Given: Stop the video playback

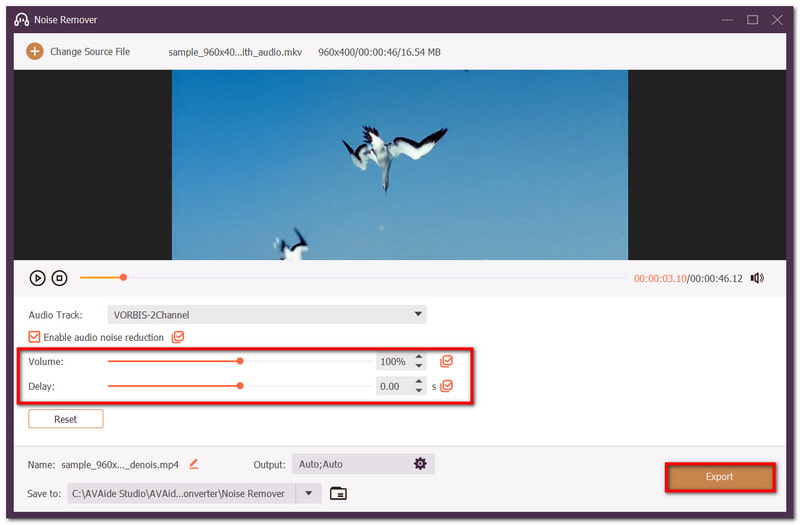Looking at the screenshot, I should coord(59,278).
